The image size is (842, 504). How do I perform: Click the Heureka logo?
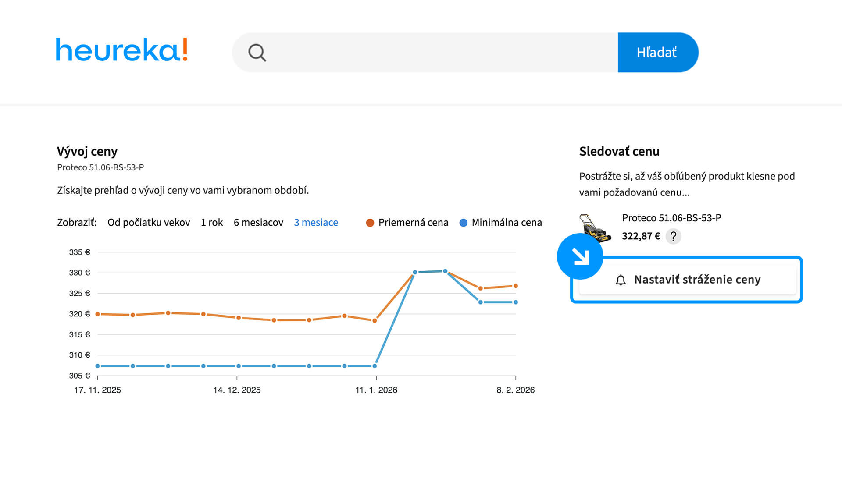(121, 50)
